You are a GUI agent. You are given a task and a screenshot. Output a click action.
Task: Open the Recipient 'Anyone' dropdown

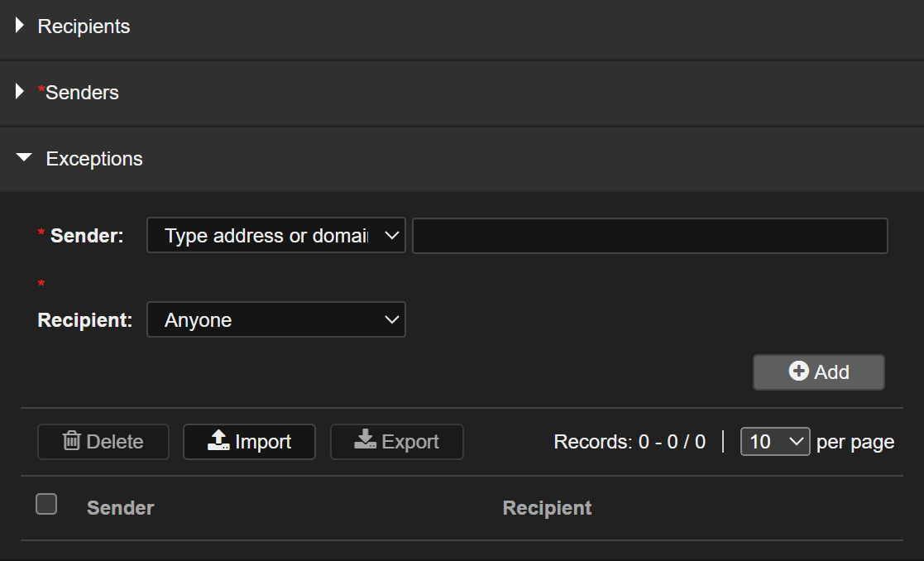(275, 320)
